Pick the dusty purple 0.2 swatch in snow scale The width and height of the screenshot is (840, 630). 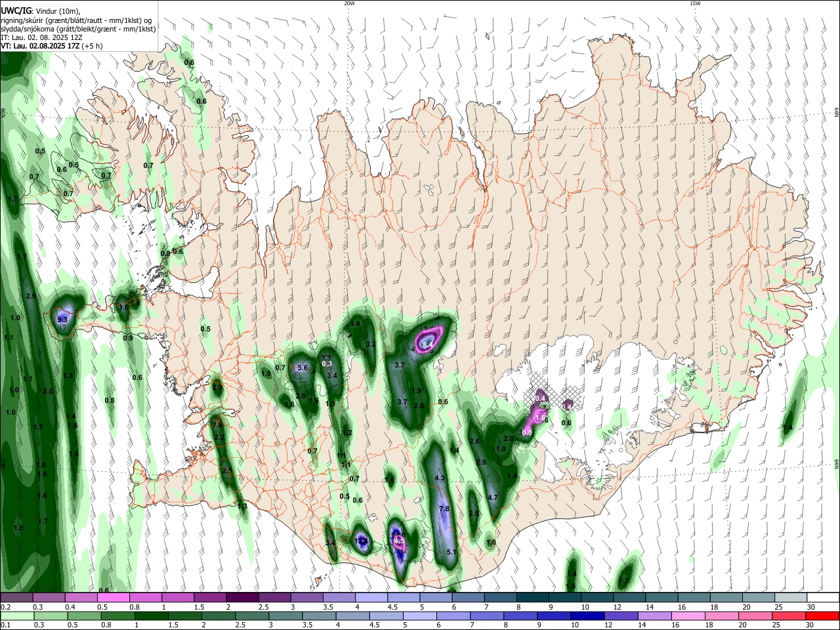click(16, 598)
